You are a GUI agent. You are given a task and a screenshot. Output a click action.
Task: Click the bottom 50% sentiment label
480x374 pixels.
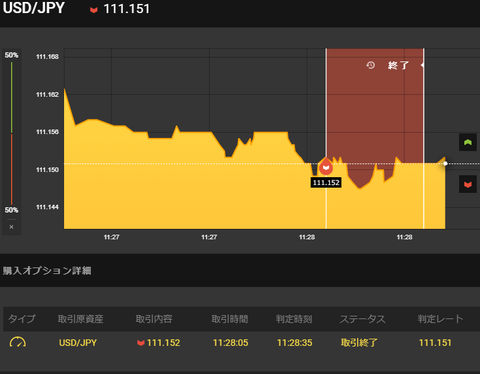(11, 210)
